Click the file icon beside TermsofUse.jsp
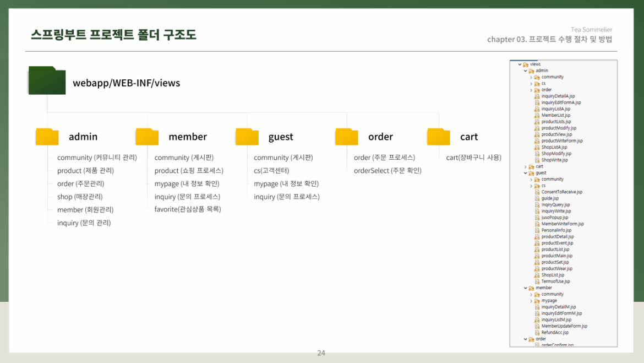The image size is (644, 363). click(537, 281)
